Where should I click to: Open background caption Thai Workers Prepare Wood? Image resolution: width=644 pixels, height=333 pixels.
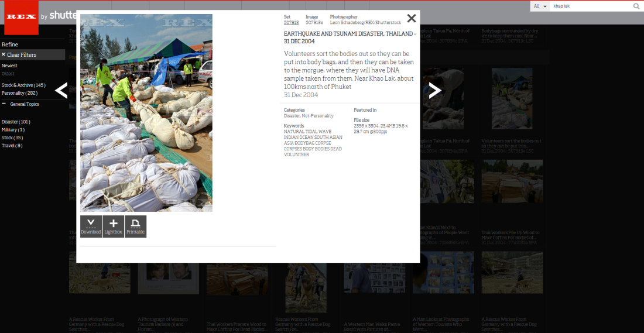tap(237, 327)
